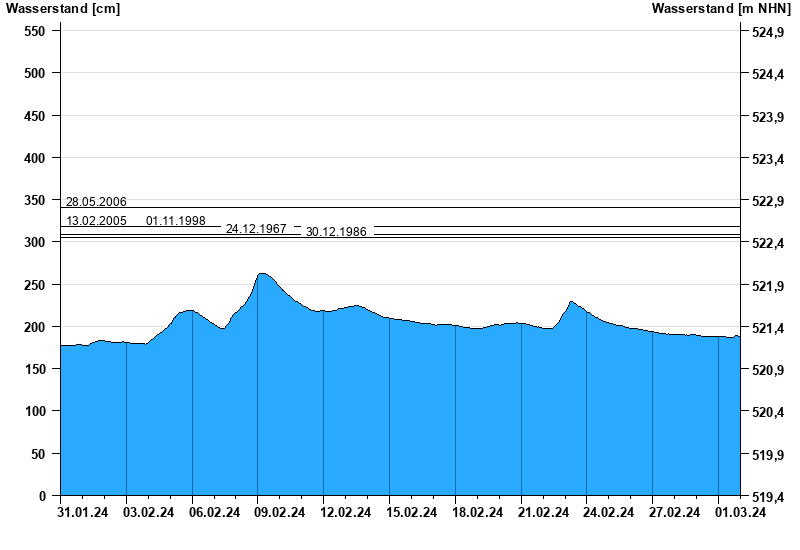Click the 550 tick on left axis
This screenshot has height=550, width=800.
(34, 31)
